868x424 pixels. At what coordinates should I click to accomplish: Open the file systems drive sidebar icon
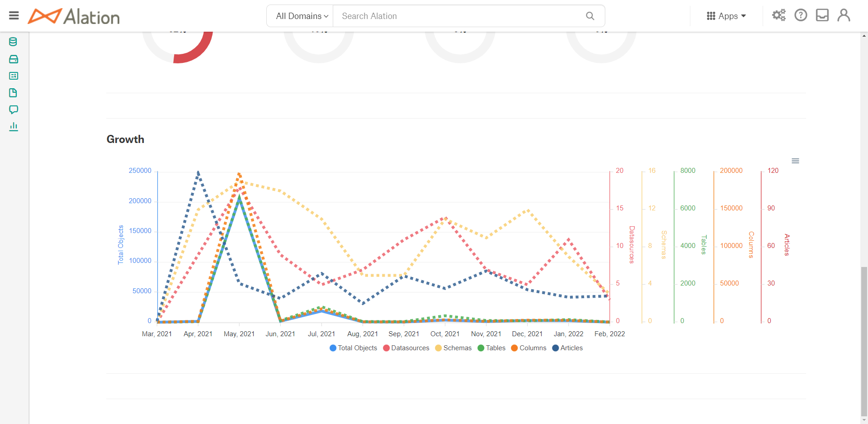(14, 59)
